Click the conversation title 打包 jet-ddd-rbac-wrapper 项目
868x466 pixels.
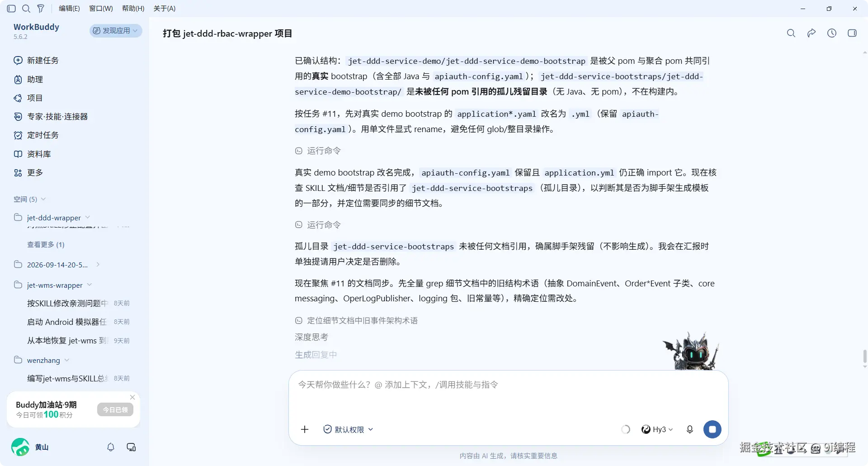pos(227,33)
